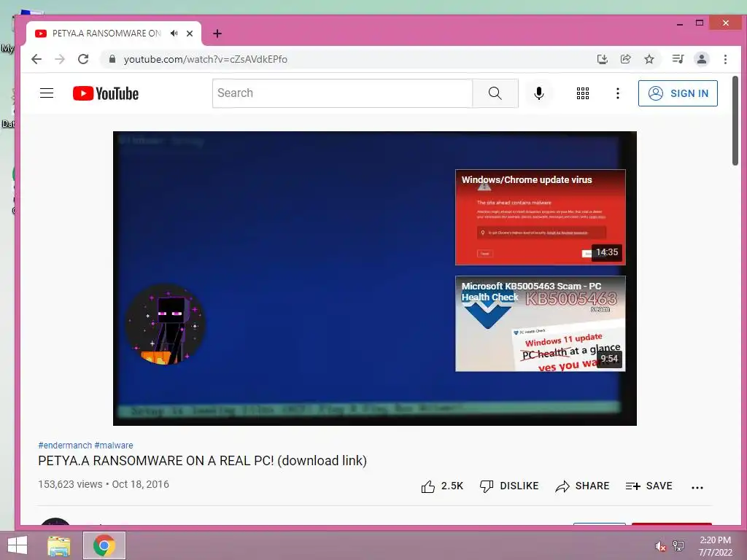Open the YouTube hamburger guide menu

47,93
